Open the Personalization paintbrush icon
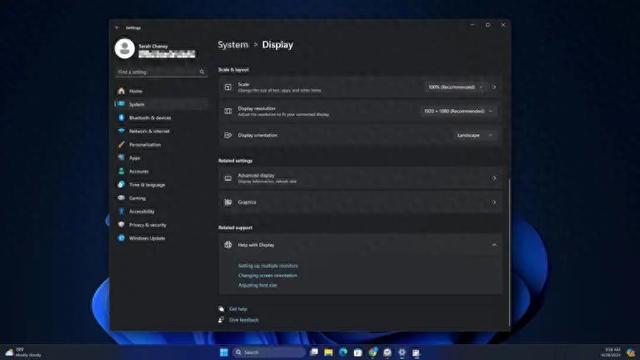This screenshot has height=360, width=640. click(121, 144)
